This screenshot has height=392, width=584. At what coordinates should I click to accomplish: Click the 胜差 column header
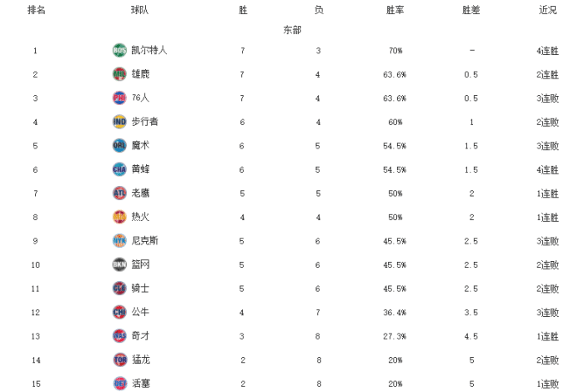pos(471,10)
